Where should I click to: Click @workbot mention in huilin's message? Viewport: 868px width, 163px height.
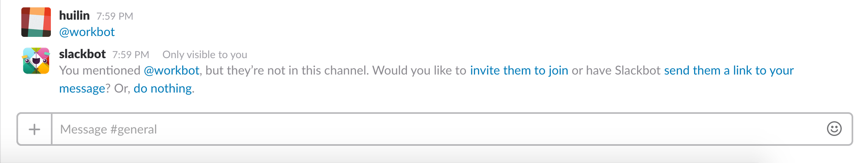click(87, 32)
